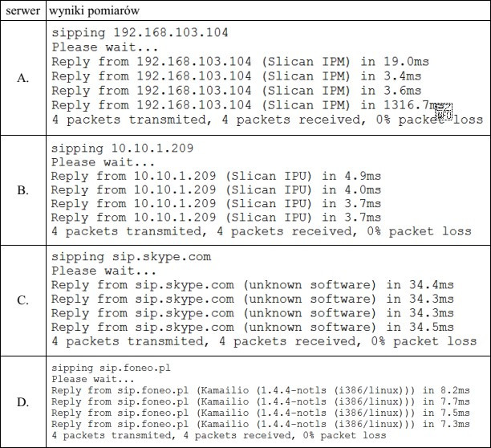This screenshot has width=491, height=448.
Task: Select answer label B.
Action: tap(22, 190)
